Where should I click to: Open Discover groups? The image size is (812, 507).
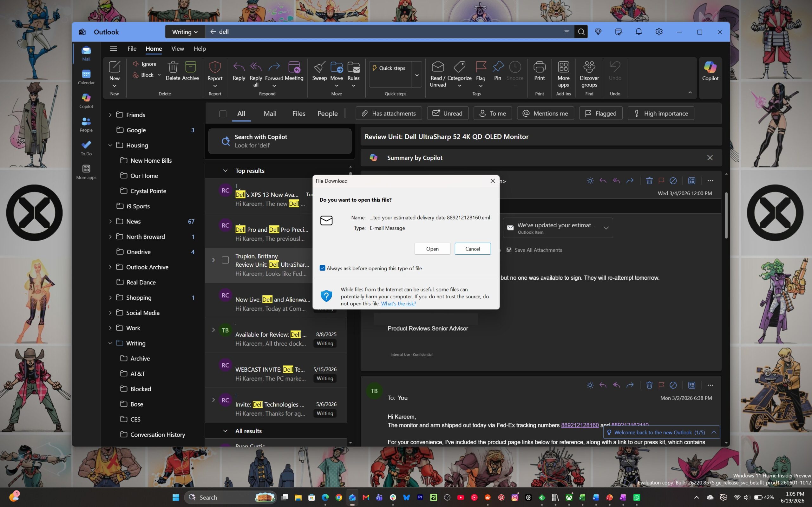(589, 74)
